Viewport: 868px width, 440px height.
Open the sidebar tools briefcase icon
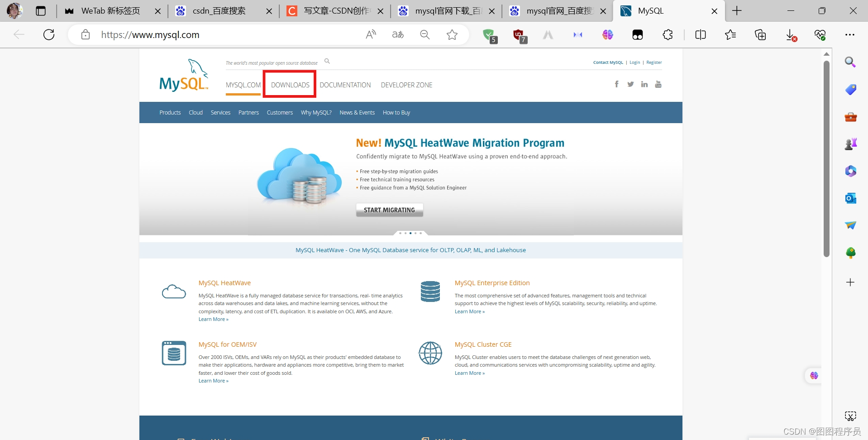point(850,117)
